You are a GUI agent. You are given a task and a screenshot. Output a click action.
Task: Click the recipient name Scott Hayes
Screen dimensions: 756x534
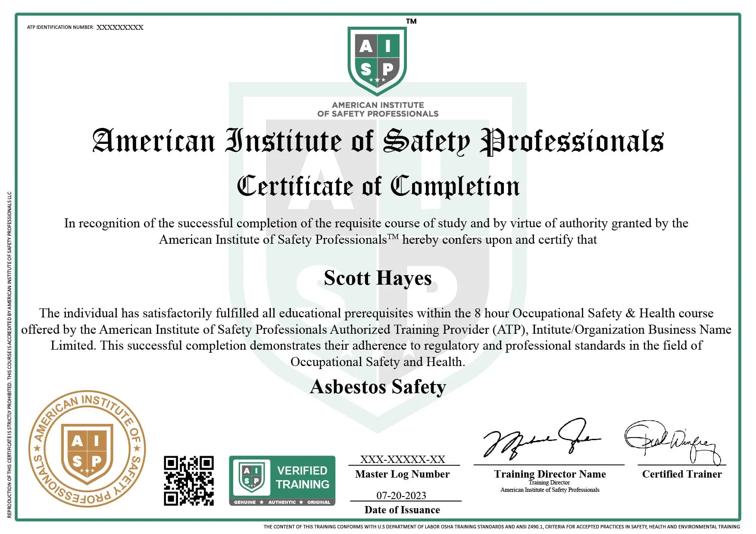point(378,278)
